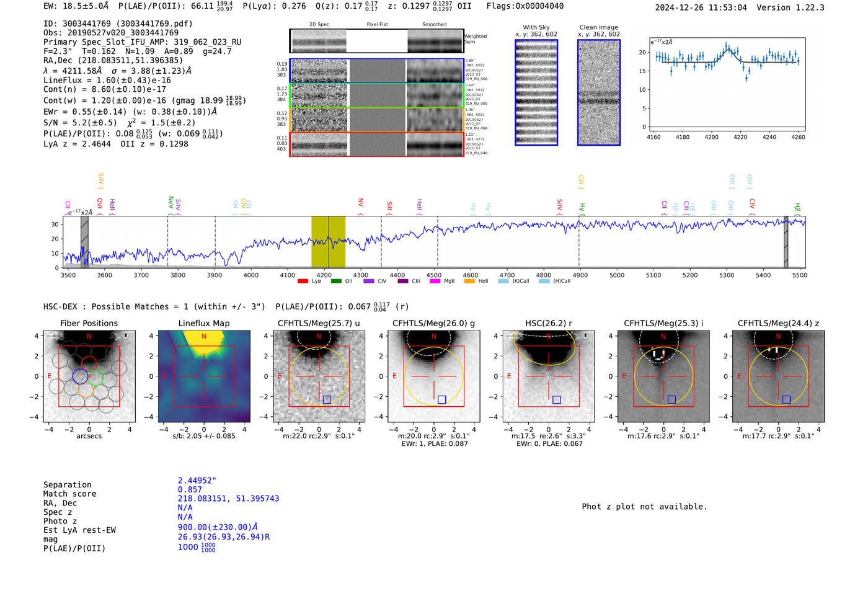This screenshot has width=868, height=591.
Task: Click the green fiber circle in Fiber Positions
Action: (95, 376)
